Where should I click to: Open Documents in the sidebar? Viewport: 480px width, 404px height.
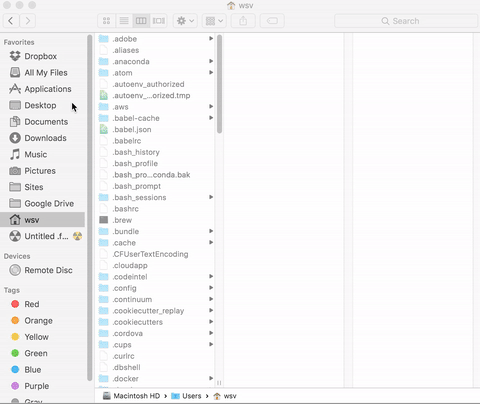[x=42, y=122]
